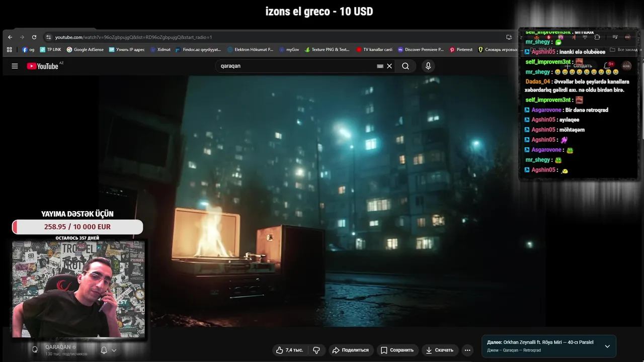Image resolution: width=644 pixels, height=362 pixels.
Task: Open the YouTube hamburger guide menu
Action: pyautogui.click(x=15, y=66)
